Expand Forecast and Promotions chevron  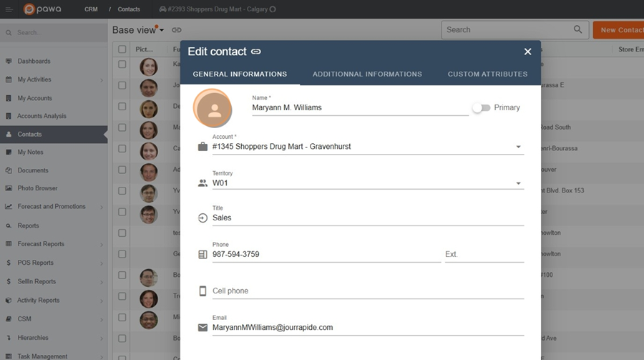click(x=102, y=207)
